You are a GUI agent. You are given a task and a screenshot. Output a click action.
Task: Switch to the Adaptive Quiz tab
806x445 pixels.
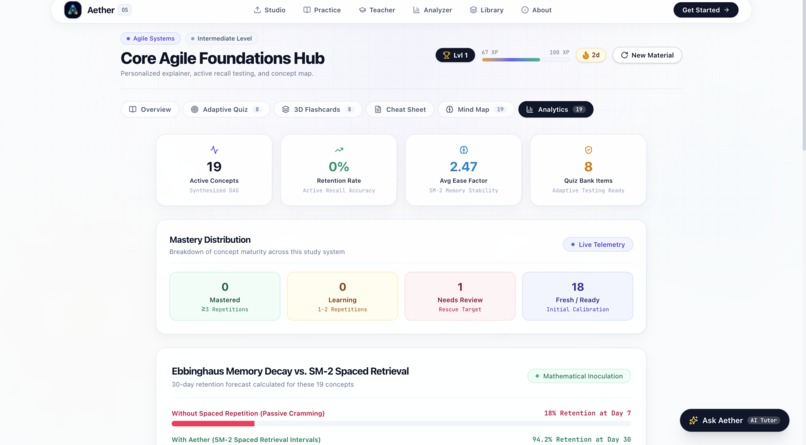tap(226, 109)
